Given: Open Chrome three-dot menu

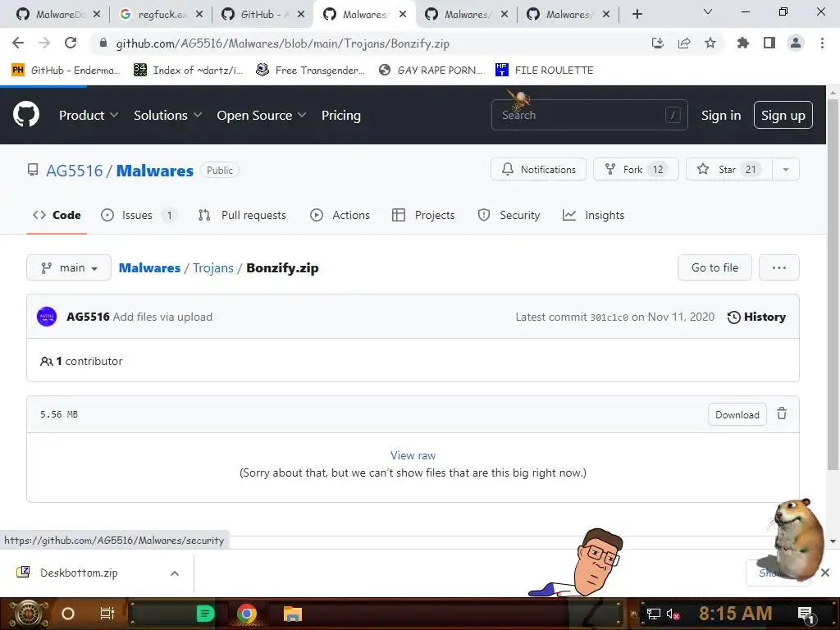Looking at the screenshot, I should [x=822, y=43].
